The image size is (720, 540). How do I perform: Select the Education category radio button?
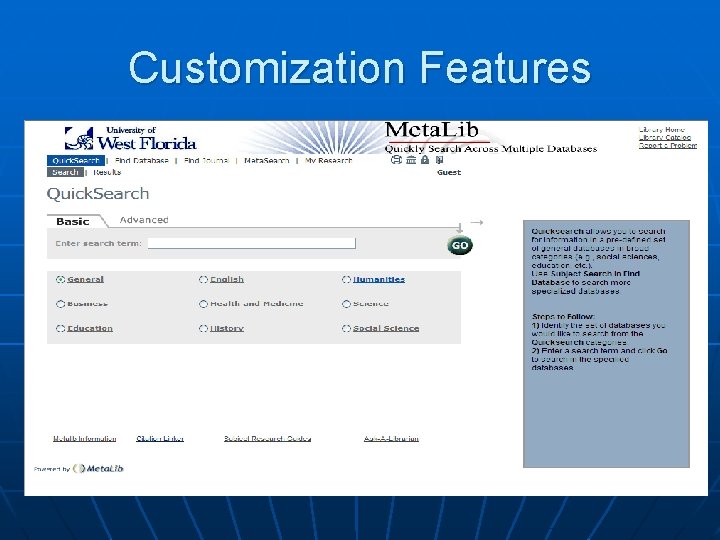tap(60, 328)
